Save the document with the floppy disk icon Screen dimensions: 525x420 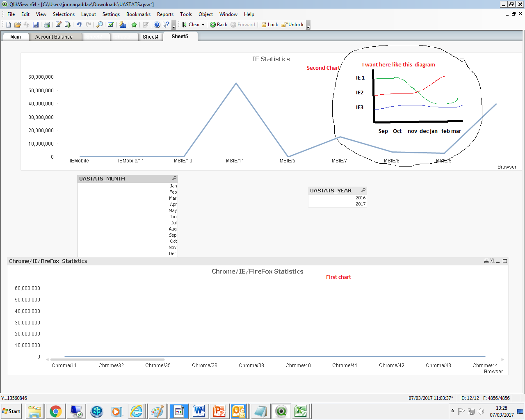coord(36,25)
